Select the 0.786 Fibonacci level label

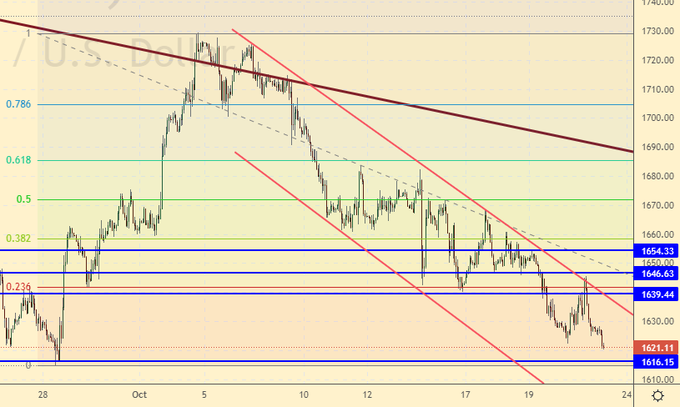[18, 104]
